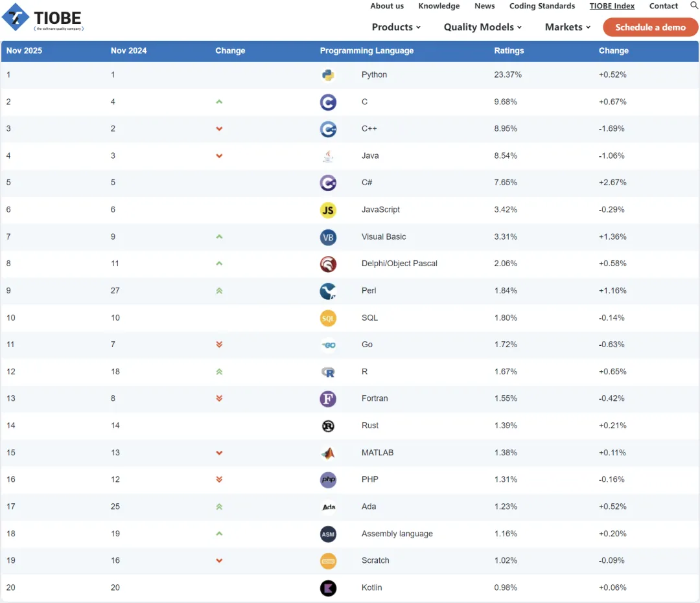Click the +1.36% change for Visual Basic
The image size is (700, 603).
tap(612, 237)
